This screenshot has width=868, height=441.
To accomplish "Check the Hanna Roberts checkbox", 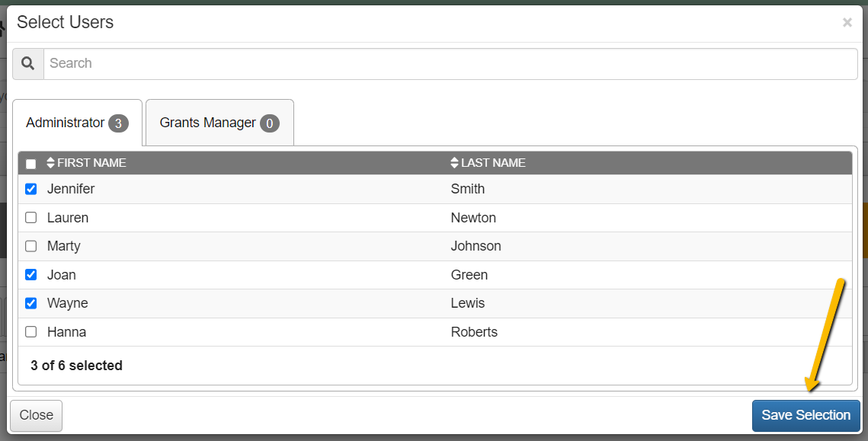I will coord(31,332).
